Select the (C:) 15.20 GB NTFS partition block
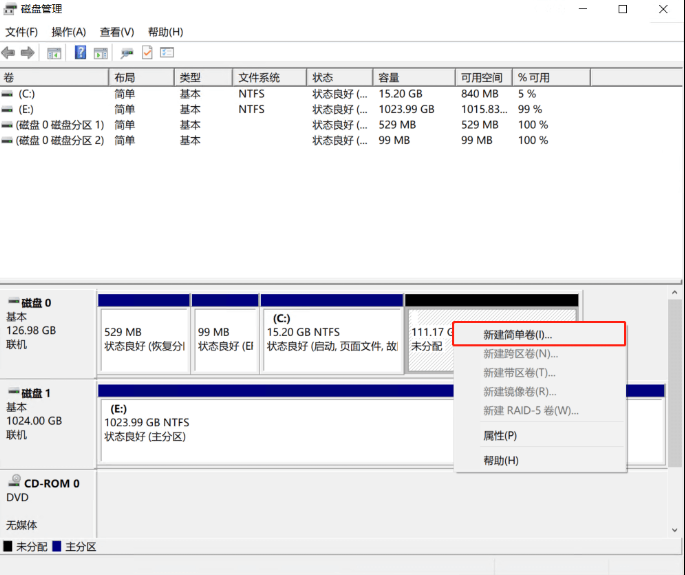Viewport: 685px width, 575px height. (x=331, y=339)
